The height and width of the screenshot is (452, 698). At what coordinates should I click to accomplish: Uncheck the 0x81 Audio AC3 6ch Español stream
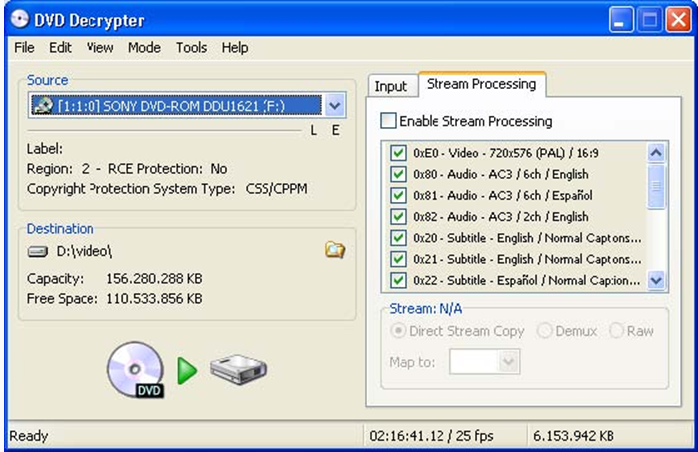[398, 195]
